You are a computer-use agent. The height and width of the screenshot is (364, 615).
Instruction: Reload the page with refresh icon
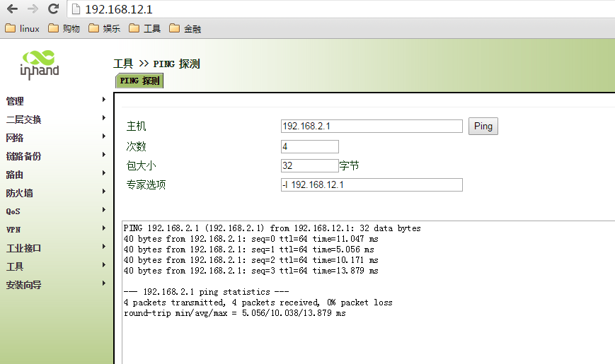pos(53,9)
